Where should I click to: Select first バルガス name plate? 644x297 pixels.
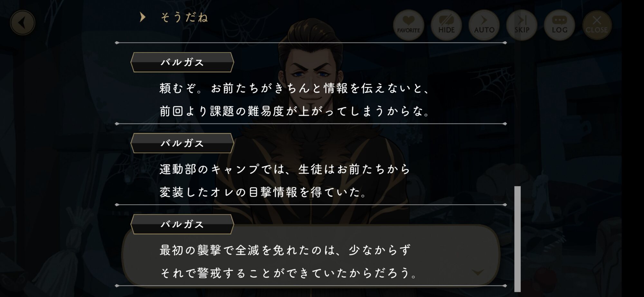point(182,62)
